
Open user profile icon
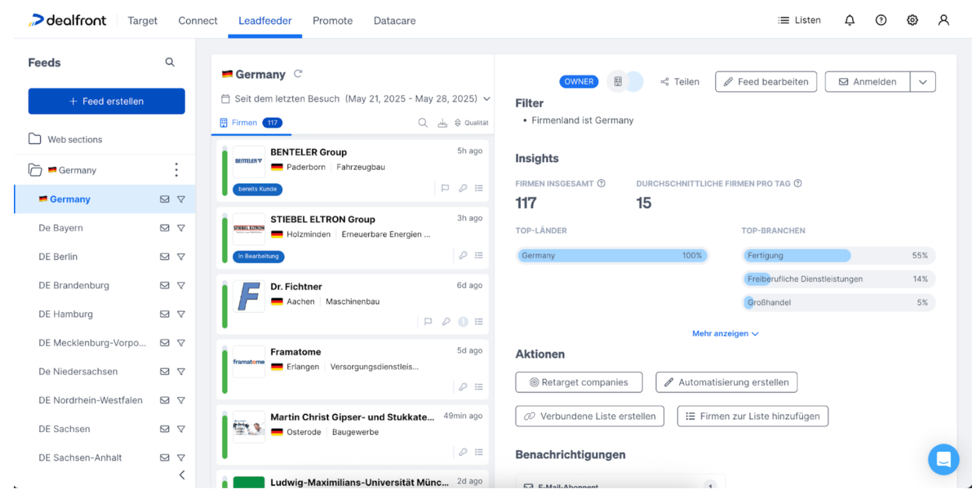pos(943,20)
